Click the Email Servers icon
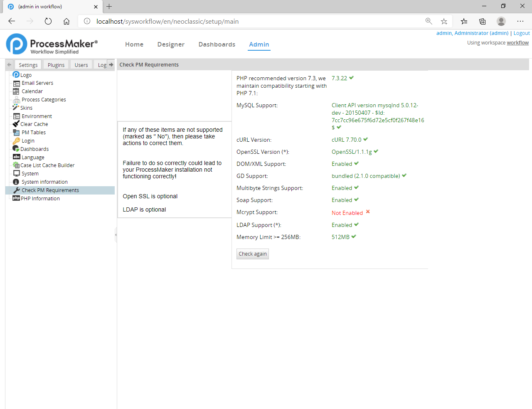This screenshot has height=409, width=532. pyautogui.click(x=17, y=83)
